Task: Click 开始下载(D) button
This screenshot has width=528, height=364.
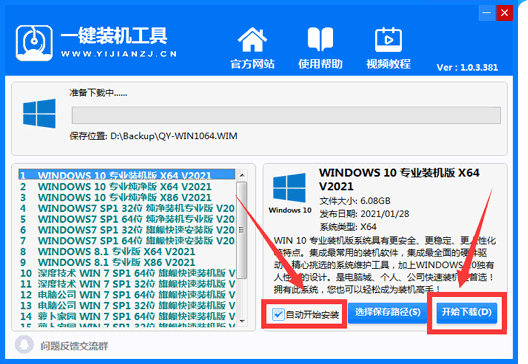Action: 466,312
